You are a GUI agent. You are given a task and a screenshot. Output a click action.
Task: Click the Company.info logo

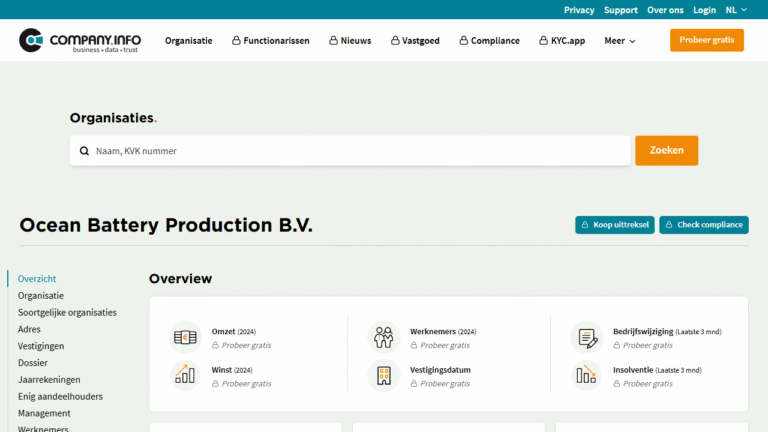click(x=80, y=41)
